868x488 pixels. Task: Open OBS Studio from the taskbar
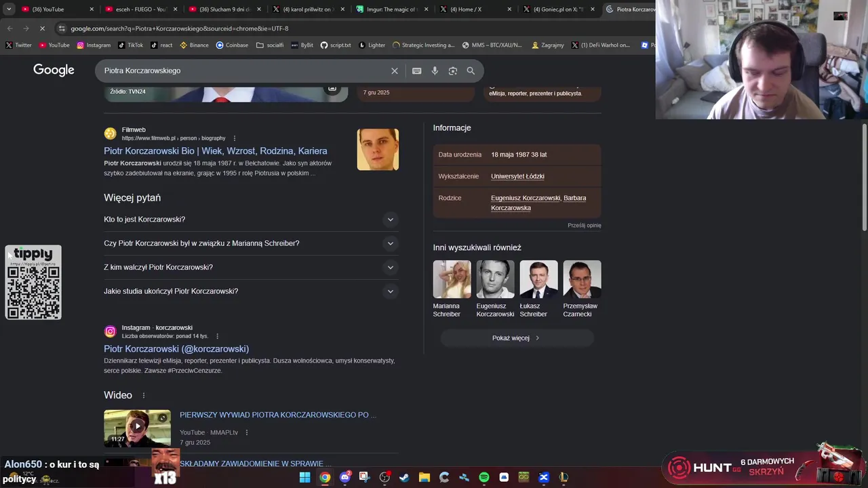pos(384,477)
